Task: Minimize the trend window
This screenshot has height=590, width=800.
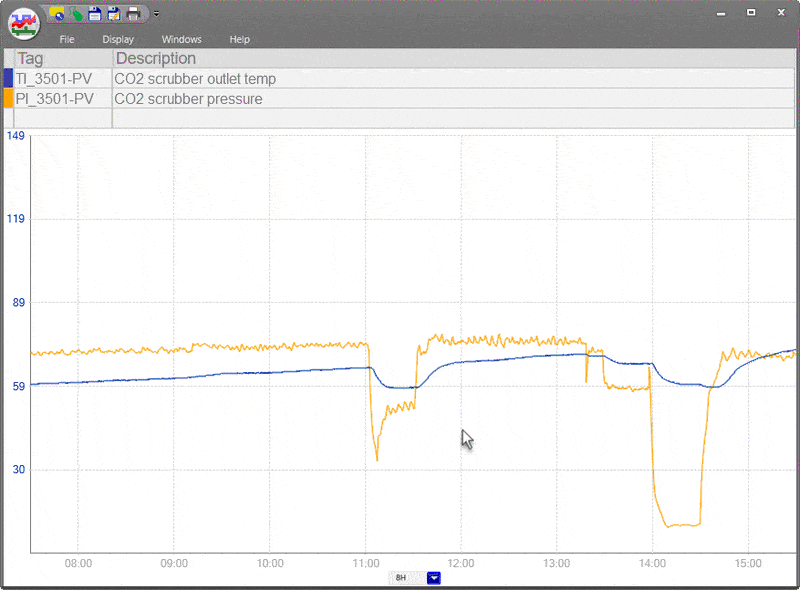Action: click(721, 13)
